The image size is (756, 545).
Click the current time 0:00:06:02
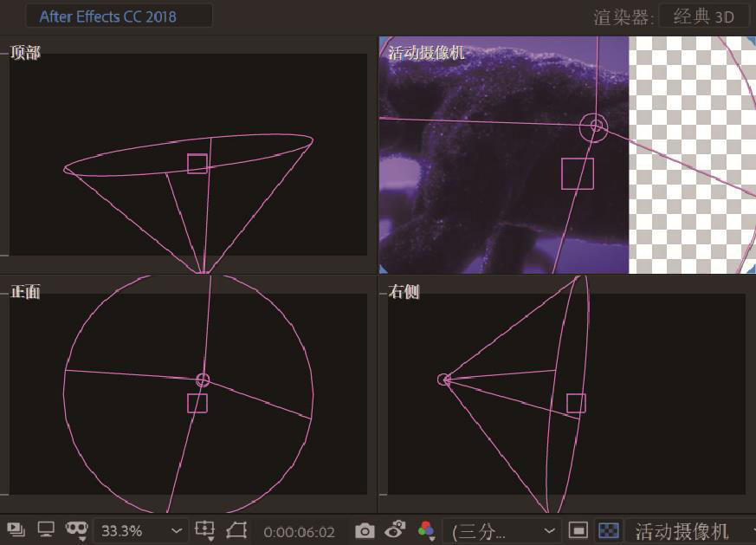tap(299, 532)
